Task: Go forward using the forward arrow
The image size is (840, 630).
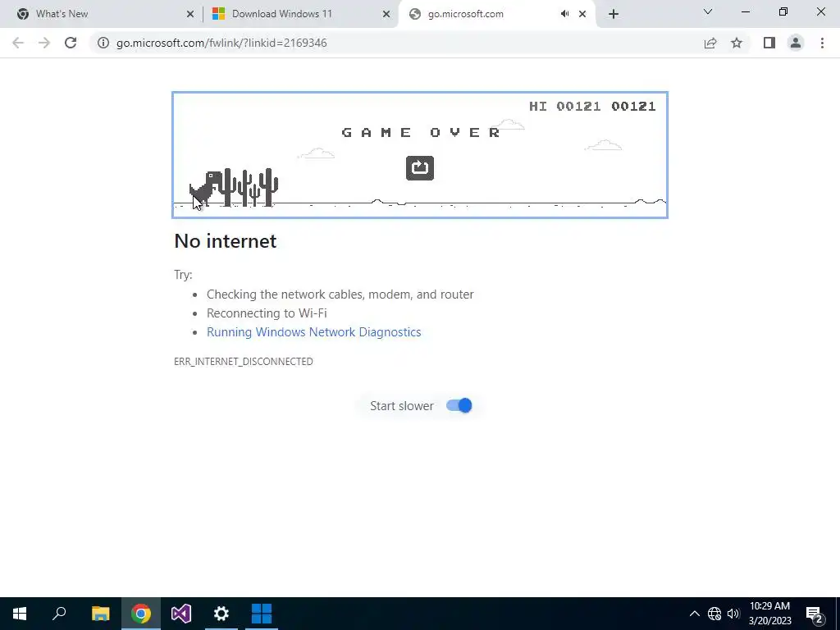Action: pos(44,43)
